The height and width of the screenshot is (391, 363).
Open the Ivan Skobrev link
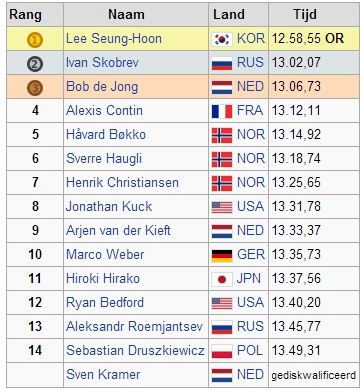[102, 63]
